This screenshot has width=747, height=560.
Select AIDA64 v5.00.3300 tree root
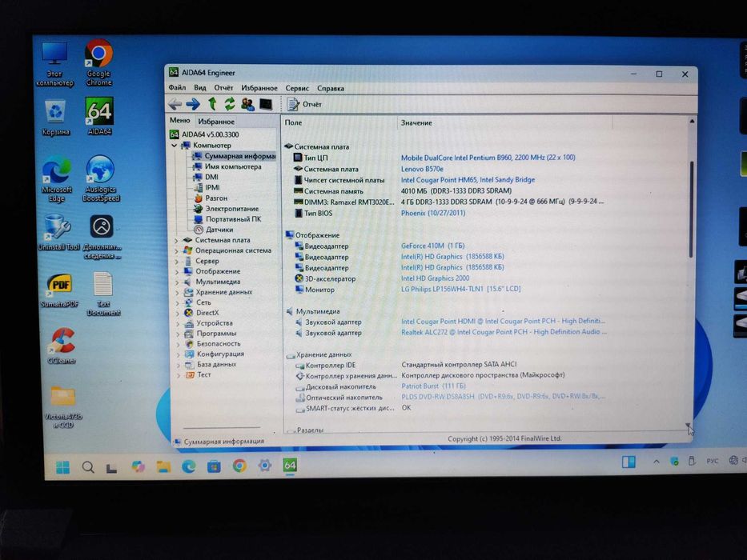(205, 134)
